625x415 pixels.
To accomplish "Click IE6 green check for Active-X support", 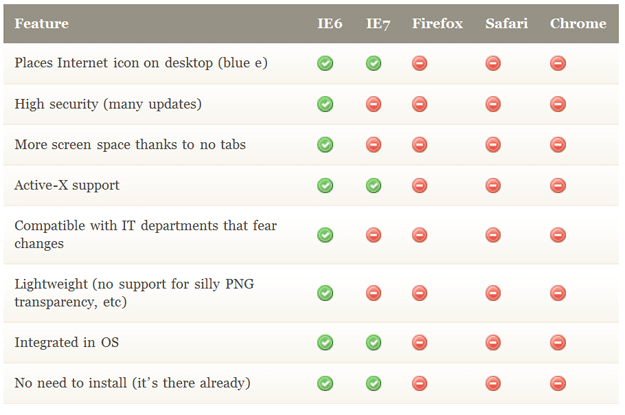I will (x=325, y=185).
